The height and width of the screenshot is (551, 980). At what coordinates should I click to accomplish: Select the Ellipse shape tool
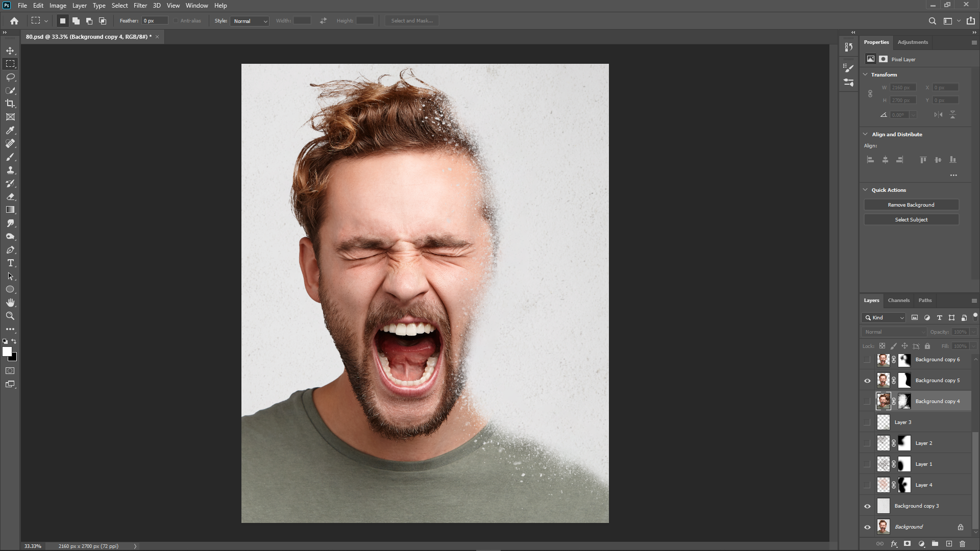tap(10, 290)
